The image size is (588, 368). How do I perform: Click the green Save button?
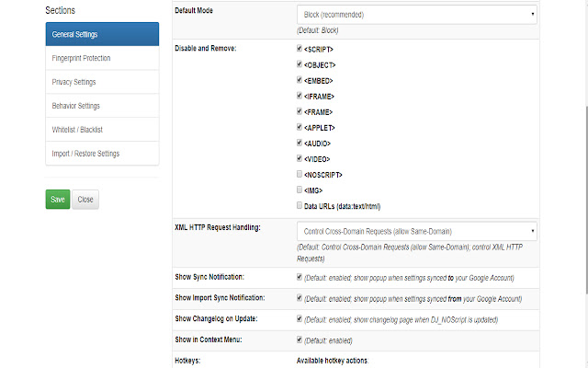pyautogui.click(x=57, y=199)
